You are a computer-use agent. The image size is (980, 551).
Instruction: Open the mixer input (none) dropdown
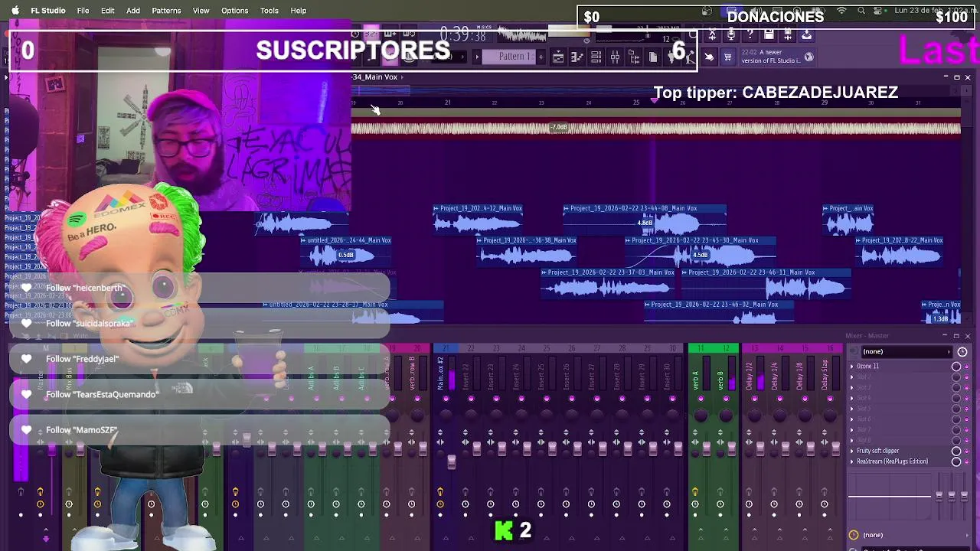click(906, 352)
